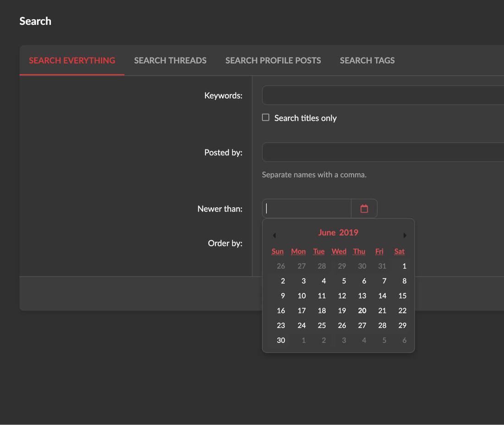Screen dimensions: 504x425
Task: Pick June 20 in the calendar
Action: (362, 310)
